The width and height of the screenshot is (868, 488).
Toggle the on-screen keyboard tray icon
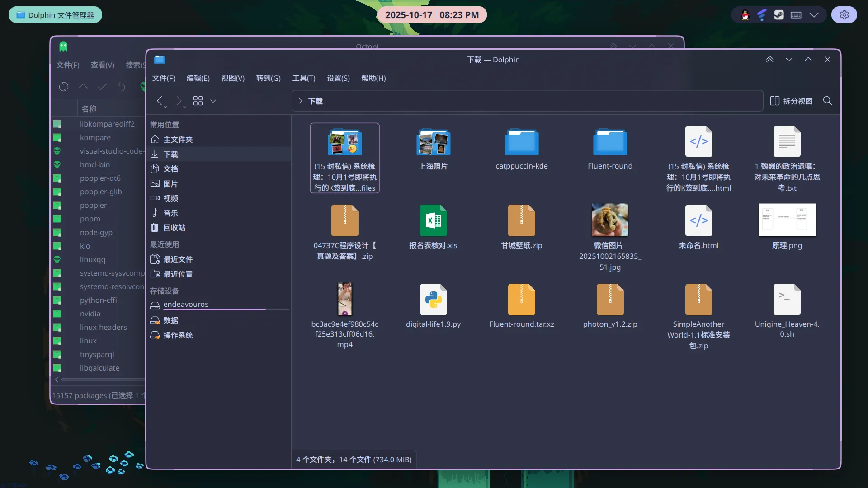796,15
